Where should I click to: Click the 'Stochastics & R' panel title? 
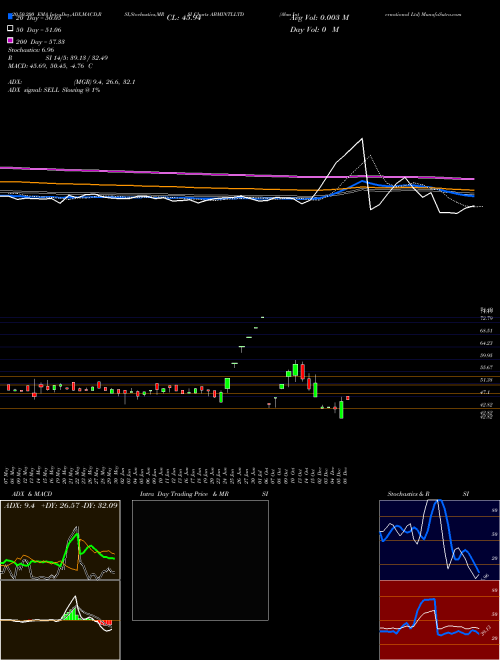click(x=409, y=494)
